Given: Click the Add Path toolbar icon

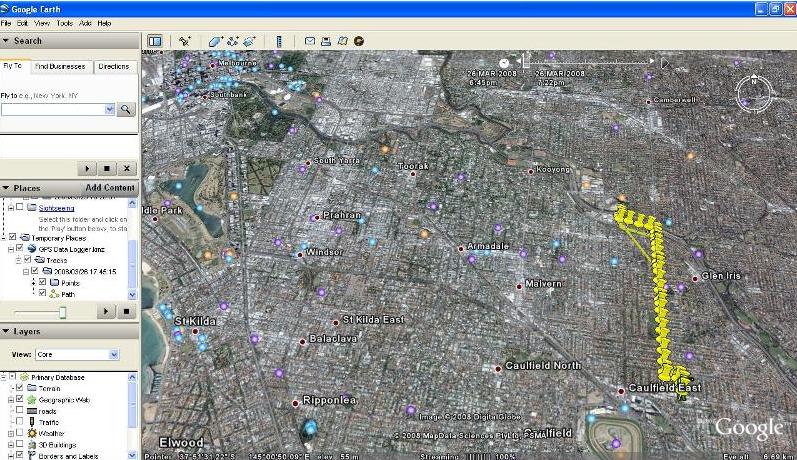Looking at the screenshot, I should [x=233, y=41].
